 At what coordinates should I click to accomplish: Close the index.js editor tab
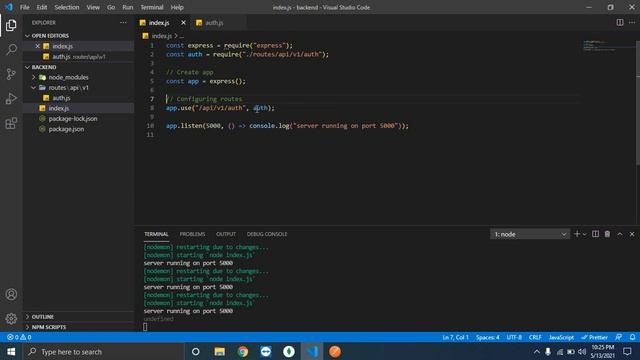pos(183,23)
